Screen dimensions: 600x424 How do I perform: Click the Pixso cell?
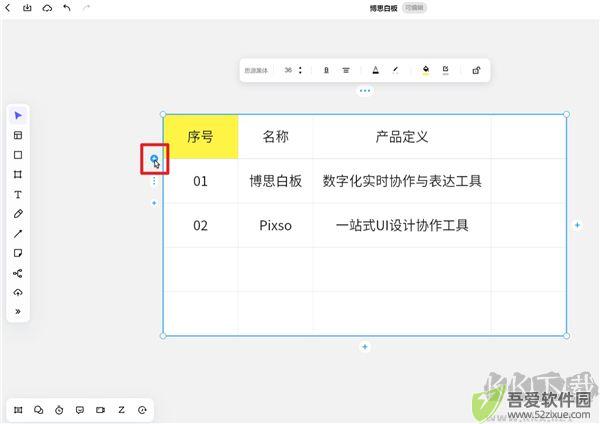coord(275,225)
